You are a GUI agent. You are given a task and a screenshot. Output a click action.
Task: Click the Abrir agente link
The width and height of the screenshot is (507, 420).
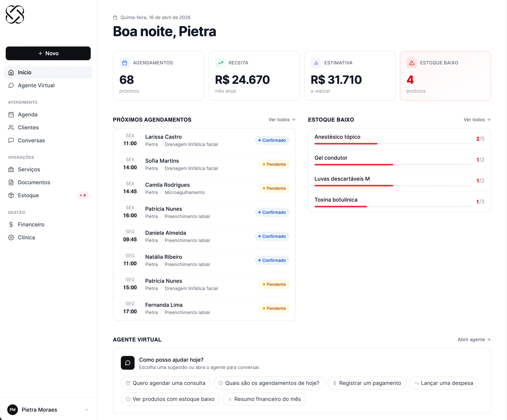point(474,340)
